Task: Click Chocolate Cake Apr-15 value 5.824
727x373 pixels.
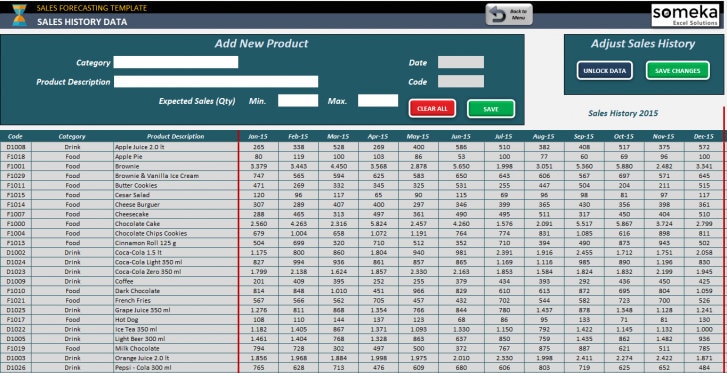Action: 378,224
